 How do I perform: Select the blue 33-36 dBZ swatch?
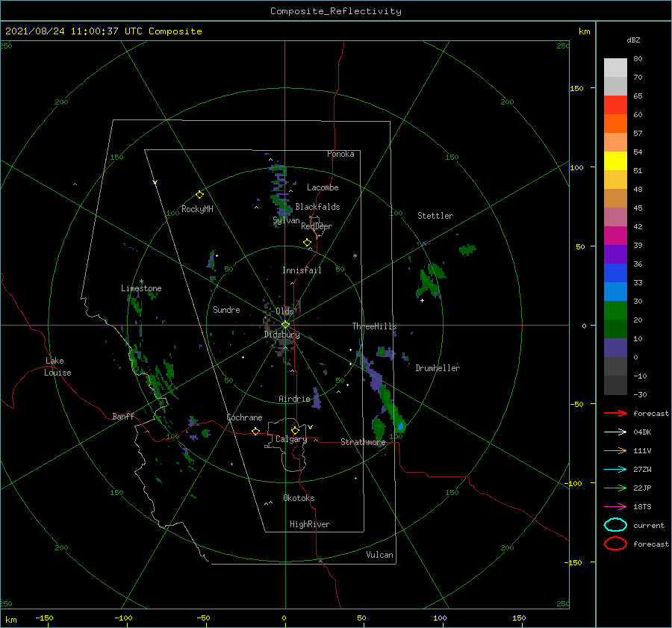point(615,273)
